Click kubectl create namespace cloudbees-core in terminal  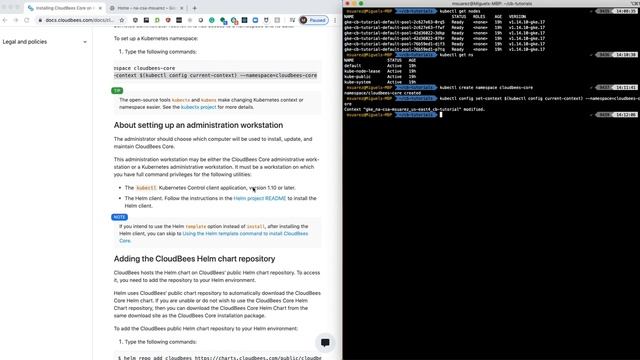(486, 87)
